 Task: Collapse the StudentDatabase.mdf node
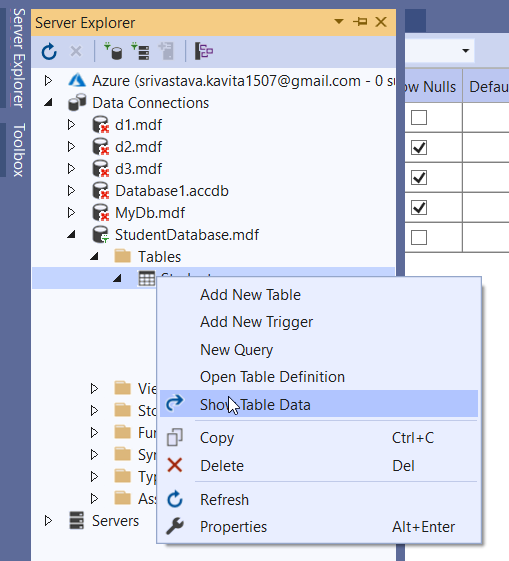coord(72,235)
